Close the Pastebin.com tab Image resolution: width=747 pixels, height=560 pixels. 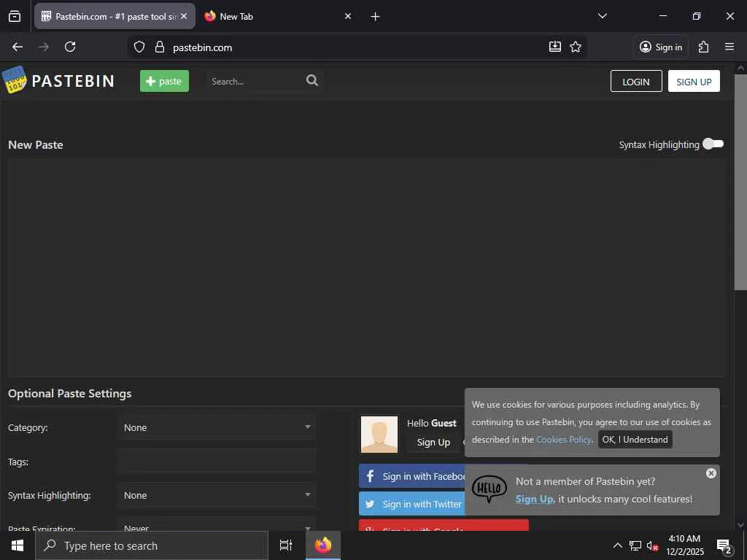[184, 16]
